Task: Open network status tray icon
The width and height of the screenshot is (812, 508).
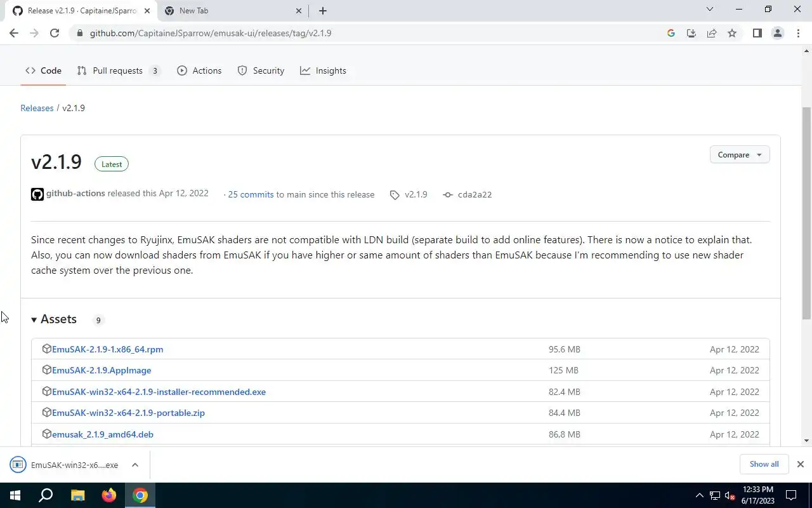Action: [715, 495]
